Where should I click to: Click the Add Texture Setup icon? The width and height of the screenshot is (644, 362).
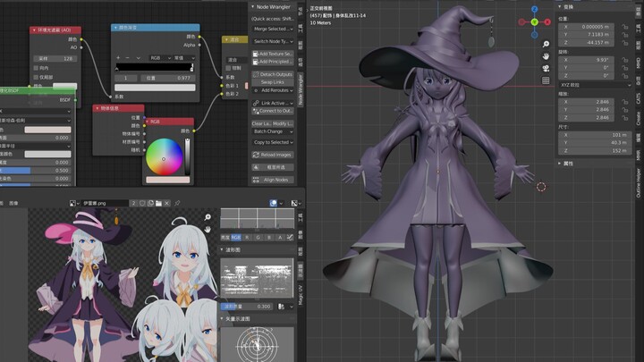[256, 54]
